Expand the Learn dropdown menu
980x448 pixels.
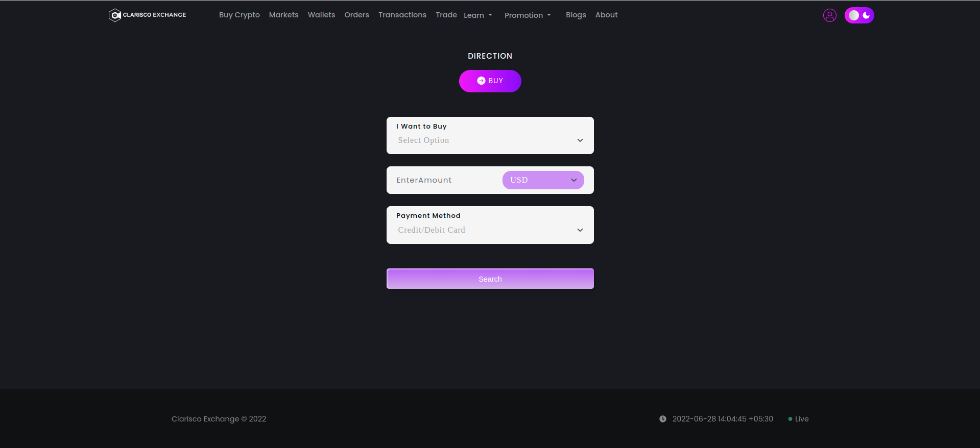coord(478,15)
